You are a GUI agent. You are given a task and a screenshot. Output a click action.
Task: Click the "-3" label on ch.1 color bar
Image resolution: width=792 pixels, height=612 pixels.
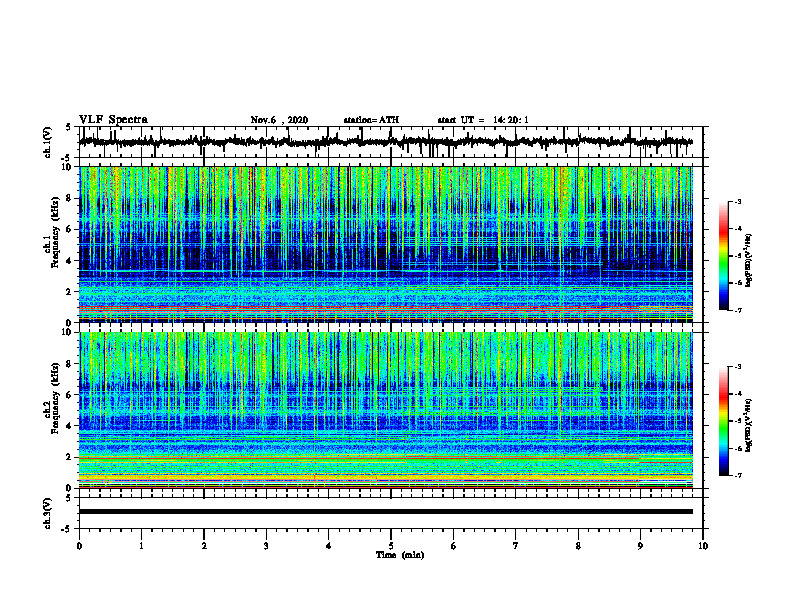click(x=738, y=202)
